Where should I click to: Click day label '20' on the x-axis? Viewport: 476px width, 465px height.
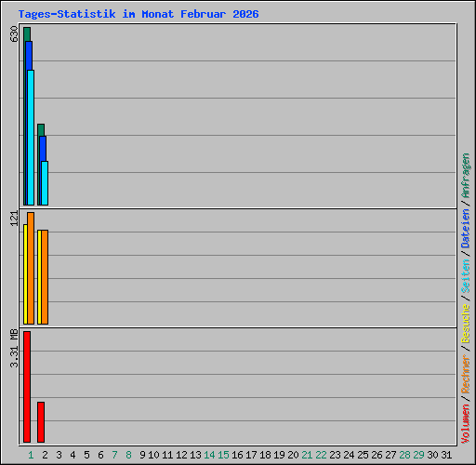[x=293, y=455]
